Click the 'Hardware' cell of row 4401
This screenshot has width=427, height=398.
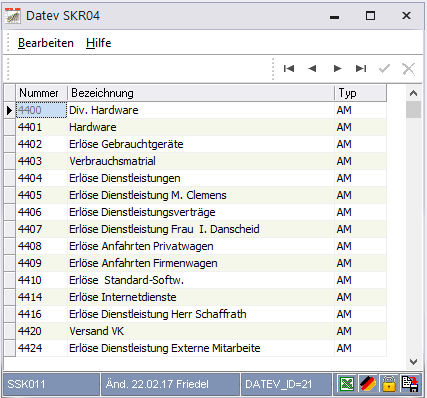201,127
